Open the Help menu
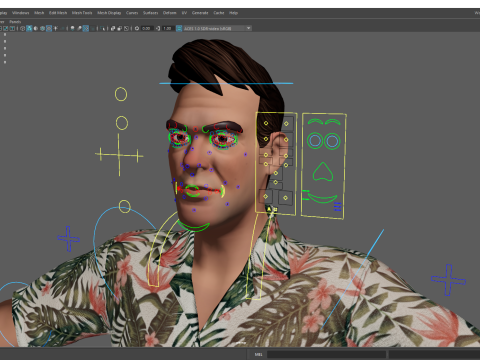Screen dimensions: 480x360 [x=233, y=13]
